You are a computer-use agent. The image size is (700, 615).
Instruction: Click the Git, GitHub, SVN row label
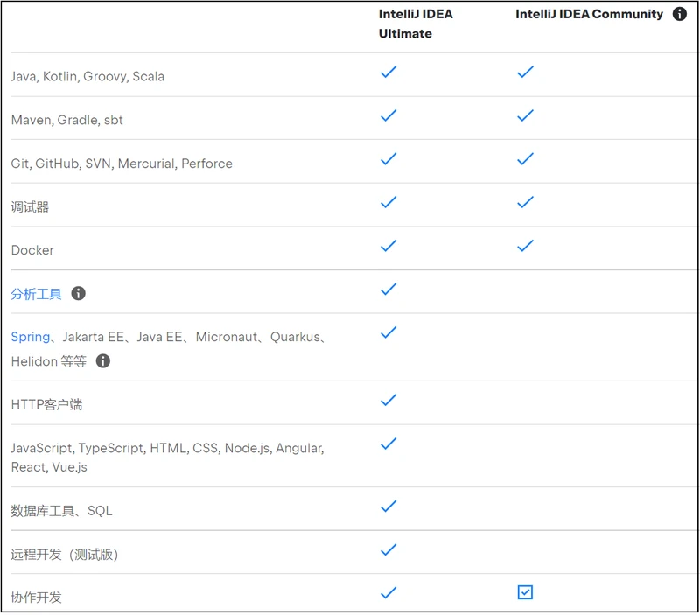click(122, 164)
